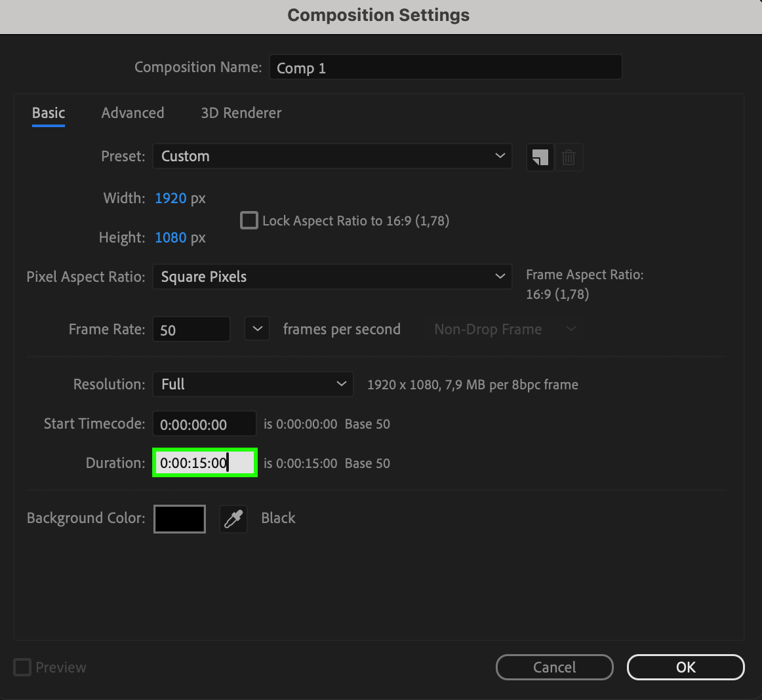The width and height of the screenshot is (762, 700).
Task: Open the Non-Drop Frame dropdown
Action: tap(504, 329)
